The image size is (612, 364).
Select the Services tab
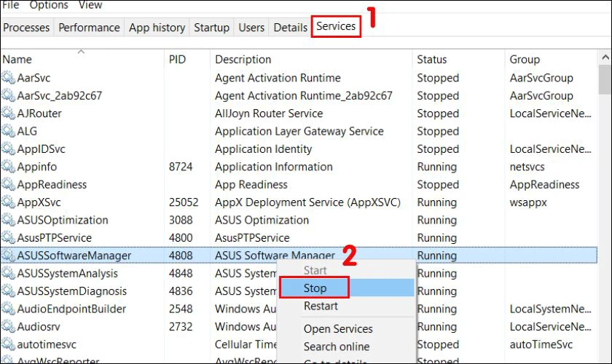[336, 26]
